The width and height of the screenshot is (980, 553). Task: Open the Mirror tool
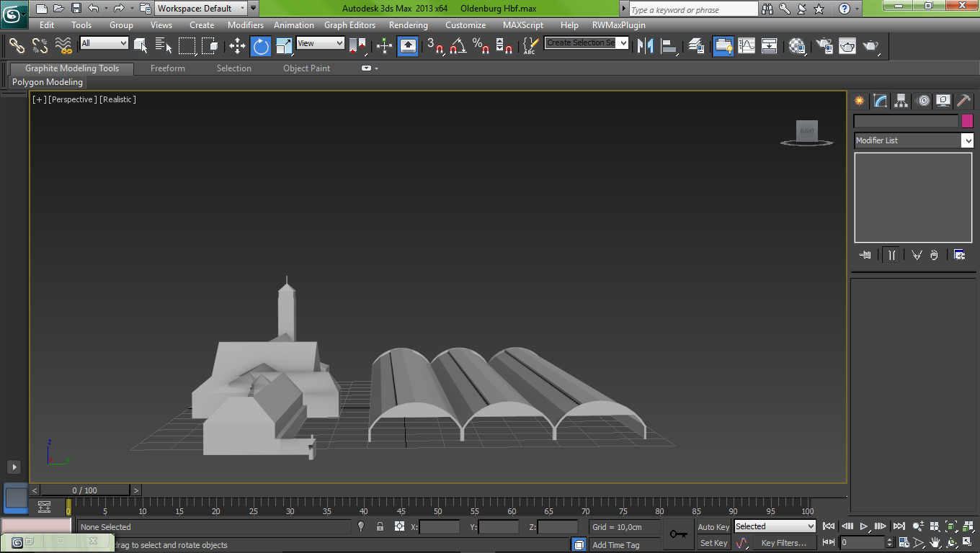click(x=645, y=46)
